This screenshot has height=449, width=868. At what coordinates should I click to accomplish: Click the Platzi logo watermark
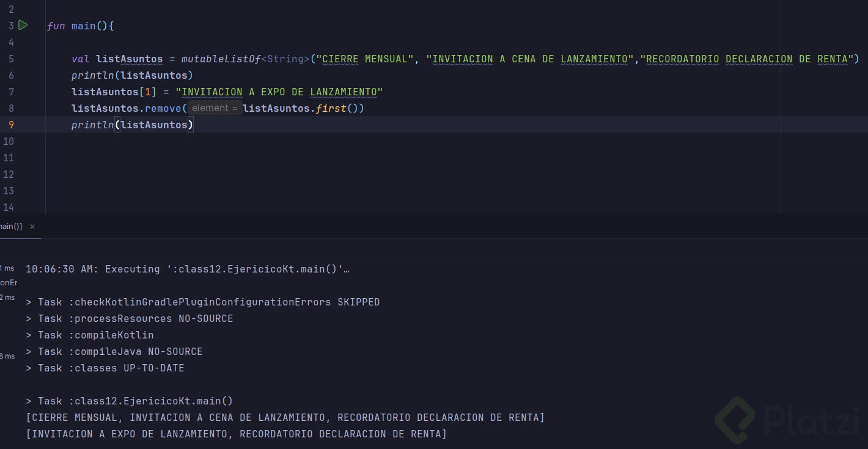(789, 420)
